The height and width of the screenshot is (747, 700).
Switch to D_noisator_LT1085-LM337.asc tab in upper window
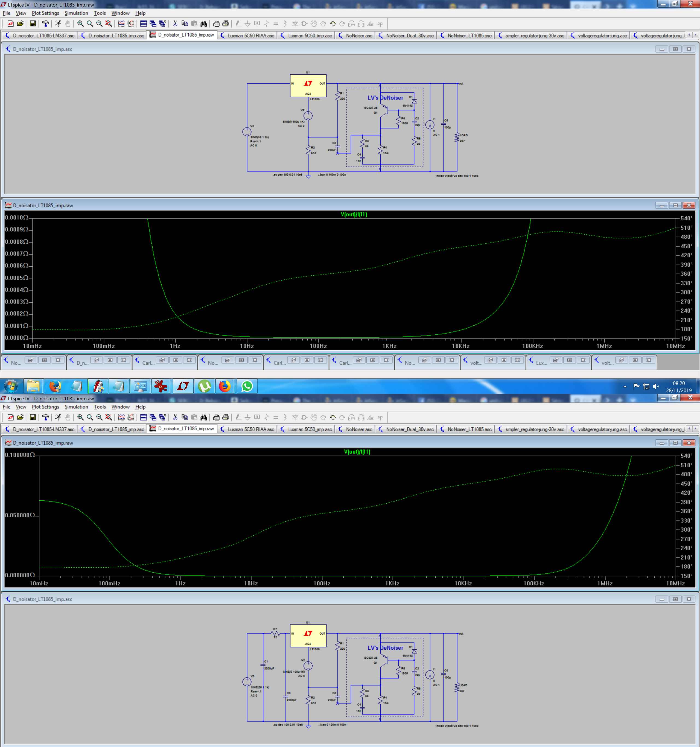39,35
